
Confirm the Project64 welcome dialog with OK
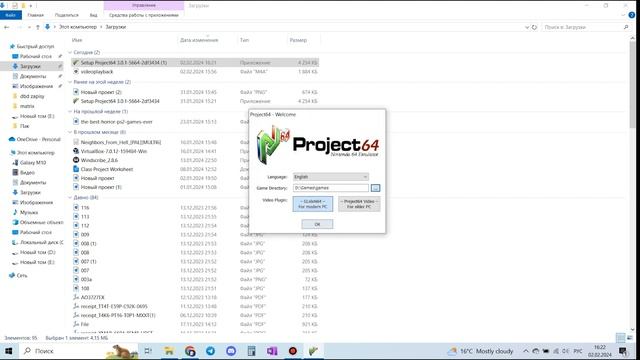pos(317,224)
